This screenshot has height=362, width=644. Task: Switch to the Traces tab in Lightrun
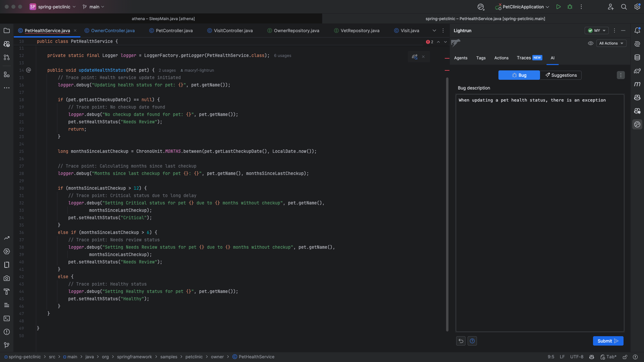[524, 58]
